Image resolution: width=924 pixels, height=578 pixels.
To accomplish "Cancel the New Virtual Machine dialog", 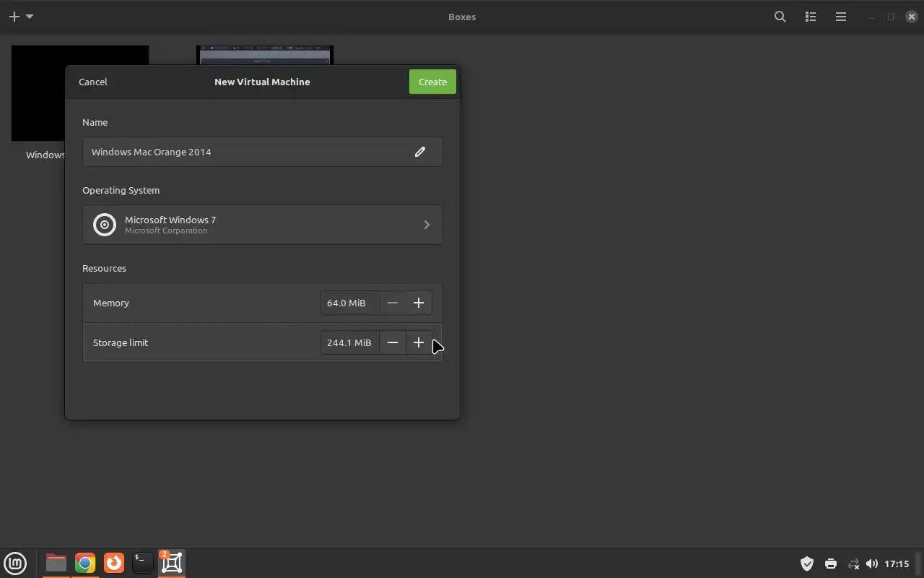I will tap(93, 82).
